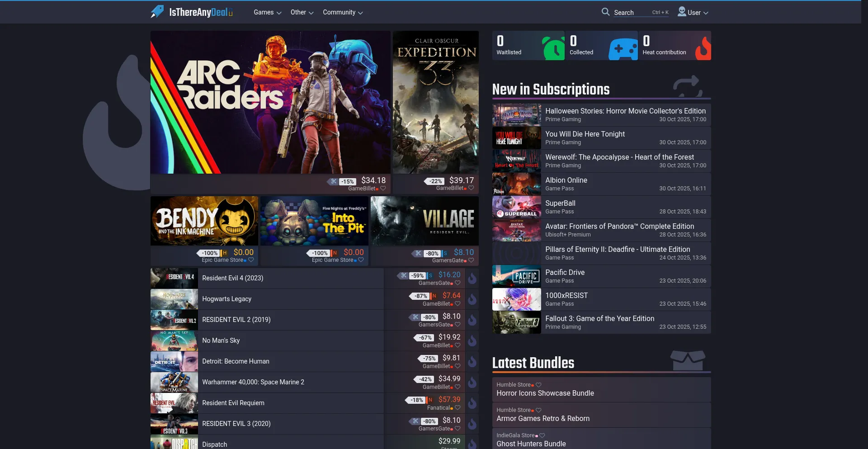Open the User account dropdown
This screenshot has height=449, width=868.
click(693, 12)
